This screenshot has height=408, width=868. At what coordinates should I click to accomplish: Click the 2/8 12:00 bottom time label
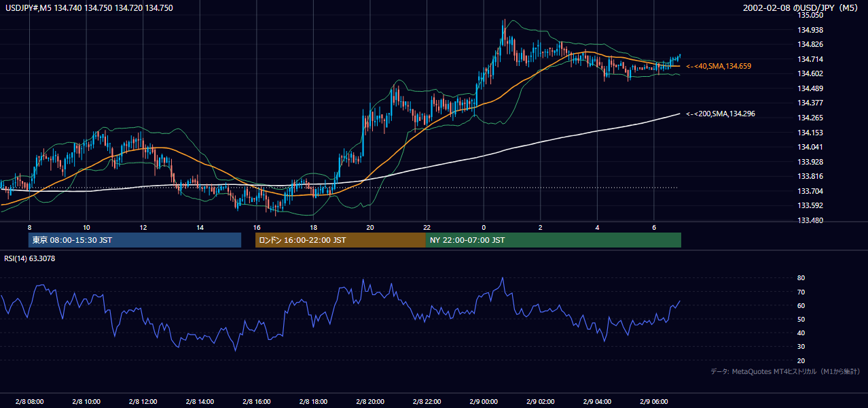(x=143, y=401)
